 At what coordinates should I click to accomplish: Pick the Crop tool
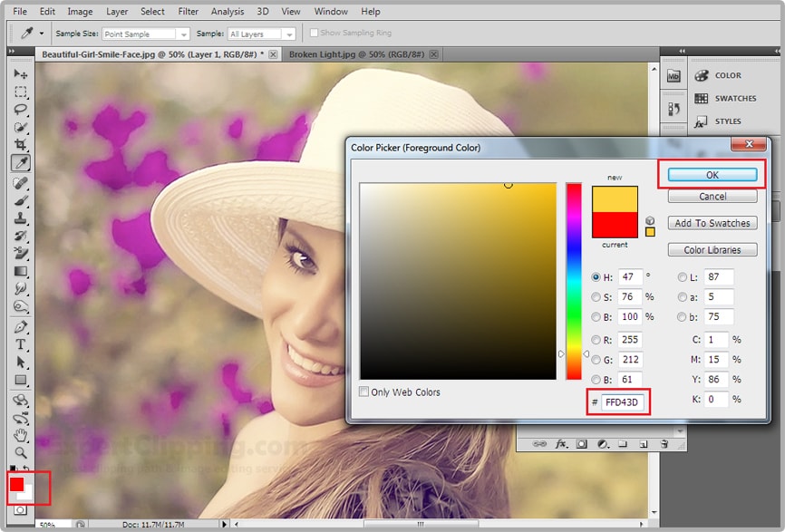(20, 145)
